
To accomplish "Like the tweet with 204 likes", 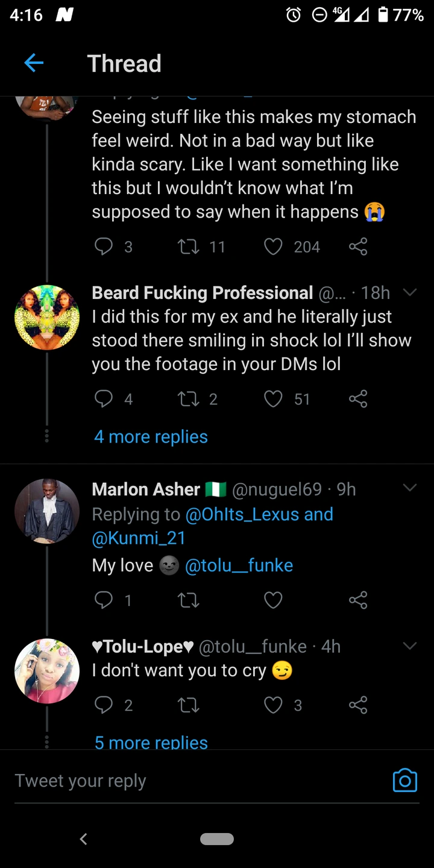I will 274,247.
